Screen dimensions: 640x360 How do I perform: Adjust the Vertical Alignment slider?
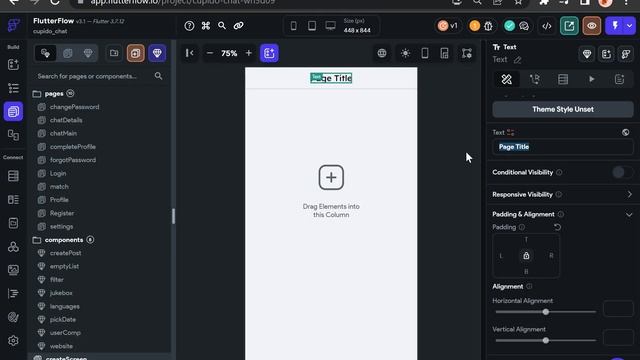546,340
